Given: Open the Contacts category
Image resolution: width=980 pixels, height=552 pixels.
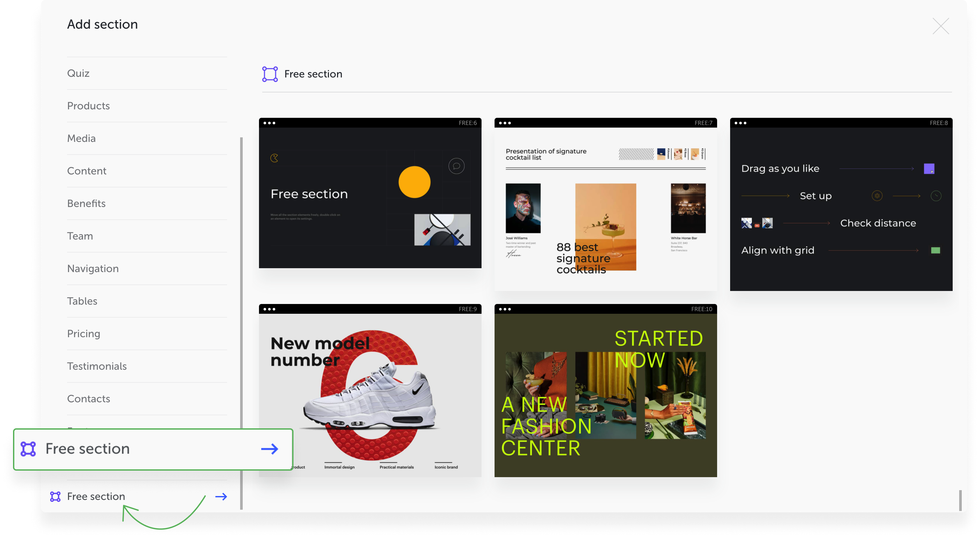Looking at the screenshot, I should tap(88, 399).
